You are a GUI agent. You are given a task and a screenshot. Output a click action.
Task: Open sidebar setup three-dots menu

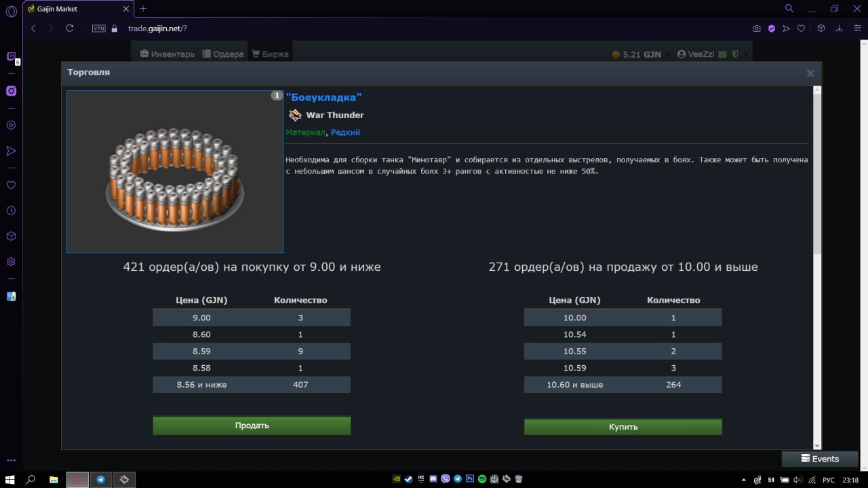click(x=11, y=460)
